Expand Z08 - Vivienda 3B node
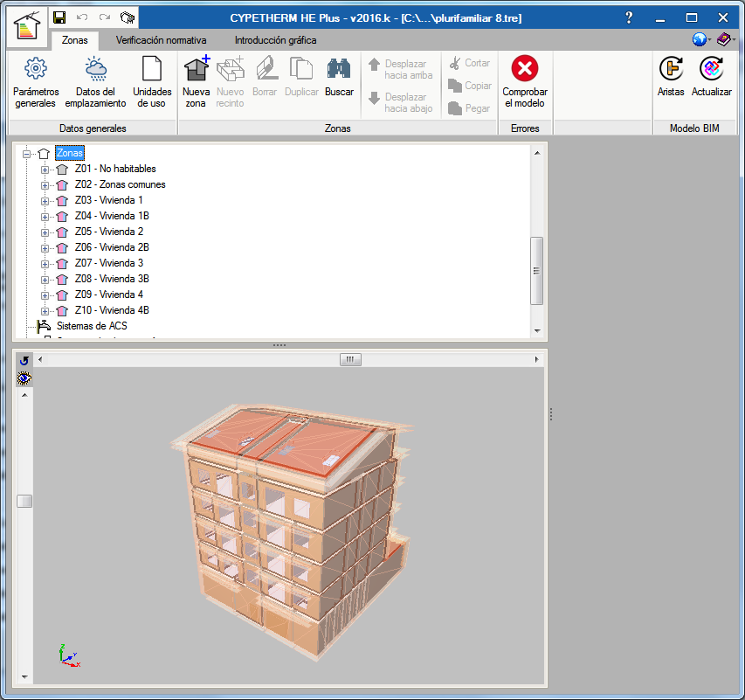745x700 pixels. (x=45, y=280)
